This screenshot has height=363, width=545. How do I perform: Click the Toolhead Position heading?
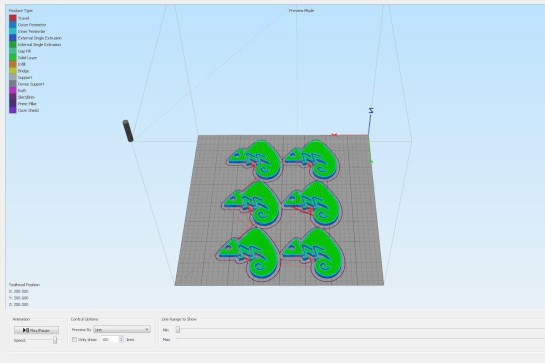pyautogui.click(x=24, y=285)
